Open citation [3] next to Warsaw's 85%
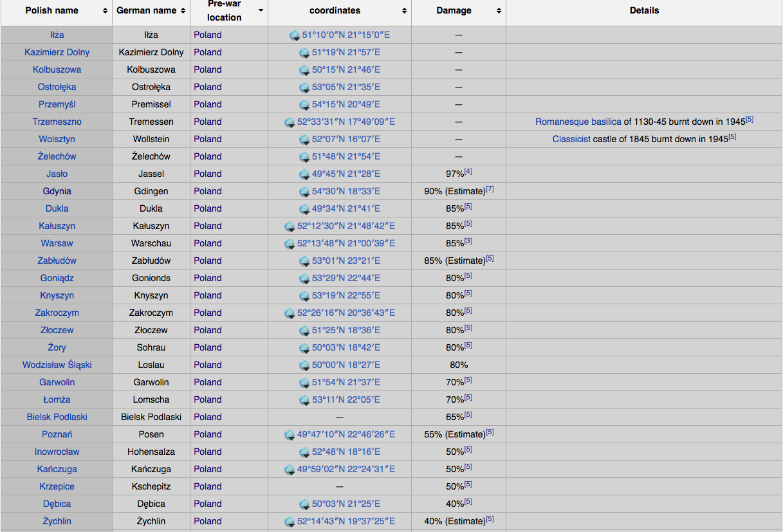The image size is (783, 532). [468, 241]
